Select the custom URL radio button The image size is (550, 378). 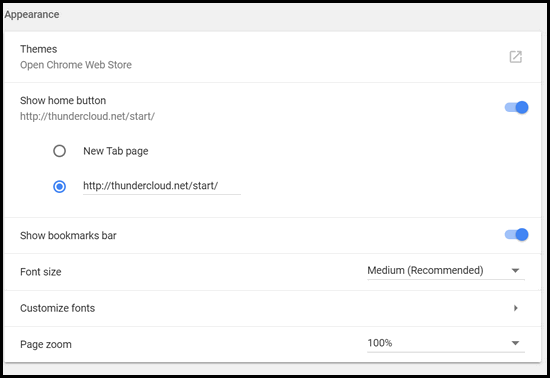(x=59, y=187)
